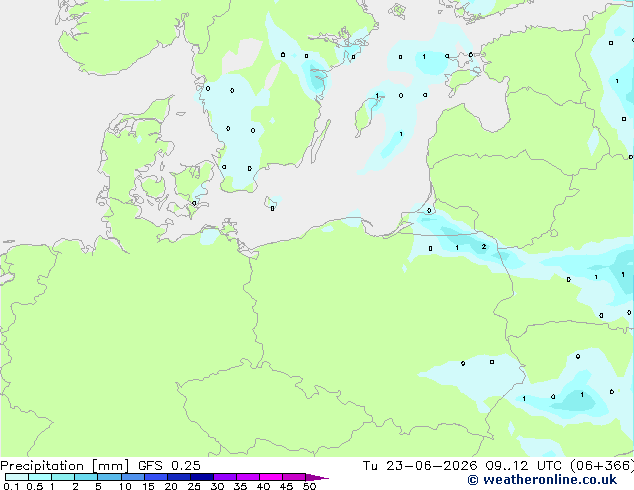Image resolution: width=634 pixels, height=490 pixels.
Task: Click the 45–50 mm legend swatch
Action: pyautogui.click(x=294, y=477)
